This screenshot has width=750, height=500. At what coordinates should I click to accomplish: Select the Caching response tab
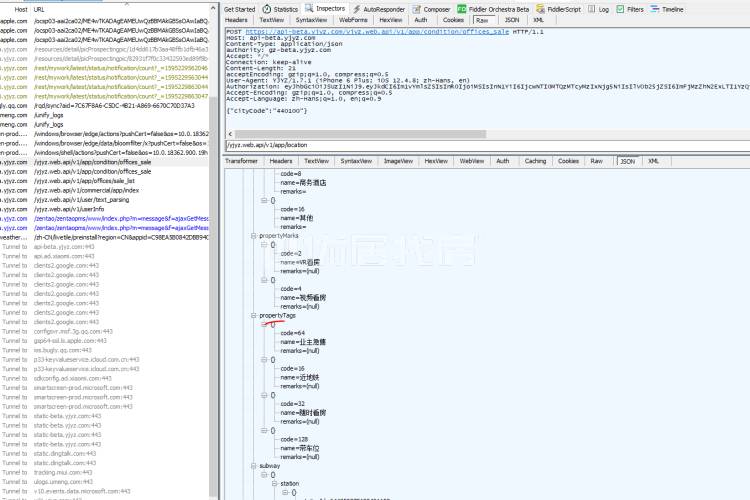[x=535, y=161]
